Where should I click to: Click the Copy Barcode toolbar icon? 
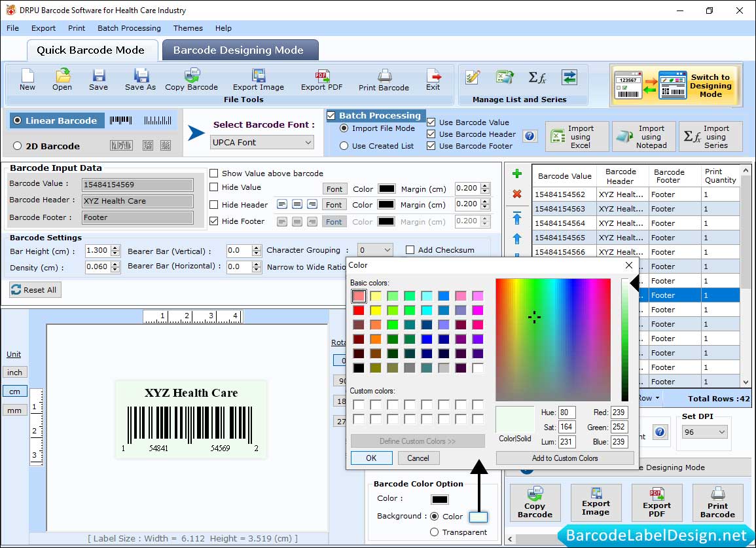tap(191, 80)
